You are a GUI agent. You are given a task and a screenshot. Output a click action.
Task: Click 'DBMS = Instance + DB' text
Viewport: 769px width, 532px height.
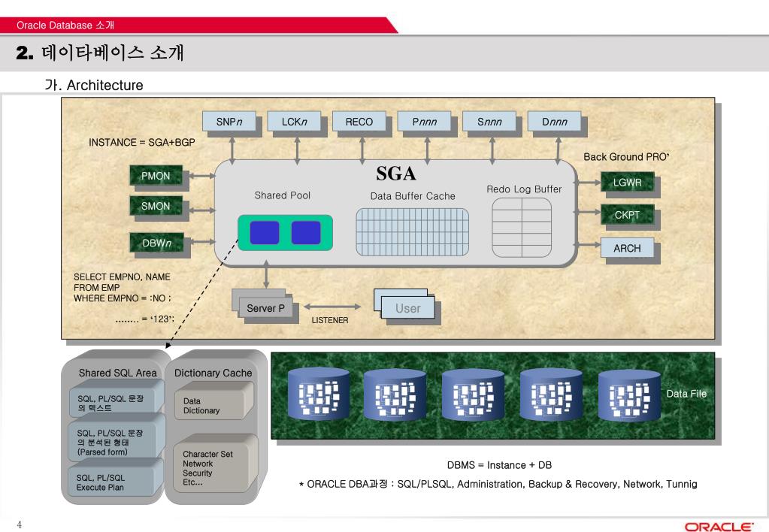(499, 465)
